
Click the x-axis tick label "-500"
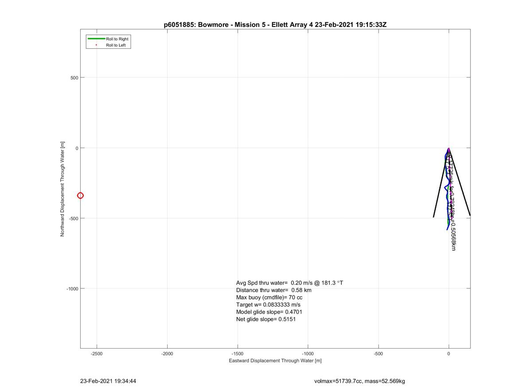click(x=378, y=354)
